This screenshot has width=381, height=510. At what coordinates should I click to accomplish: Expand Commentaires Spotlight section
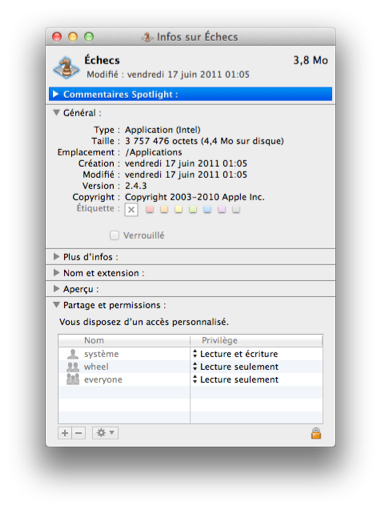(56, 94)
